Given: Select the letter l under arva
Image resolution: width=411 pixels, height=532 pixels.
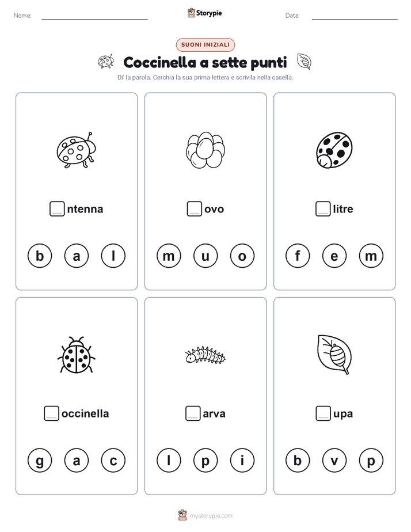Looking at the screenshot, I should point(169,461).
